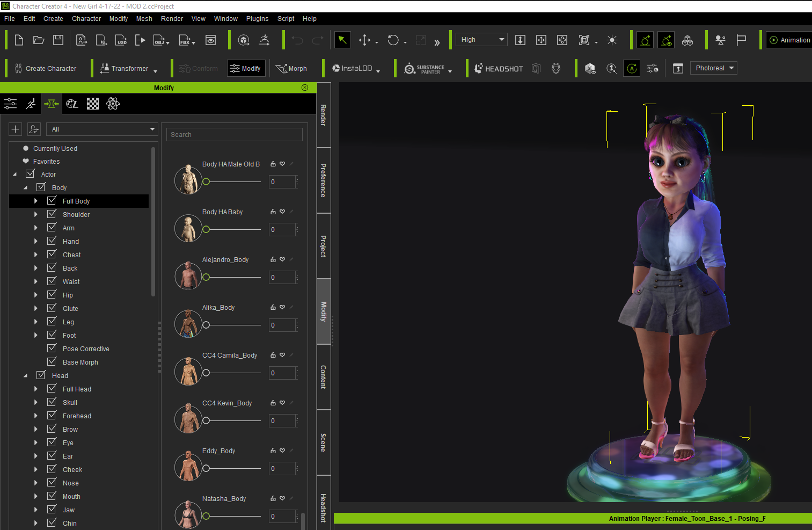Click the Animation mode button
The width and height of the screenshot is (812, 530).
789,40
